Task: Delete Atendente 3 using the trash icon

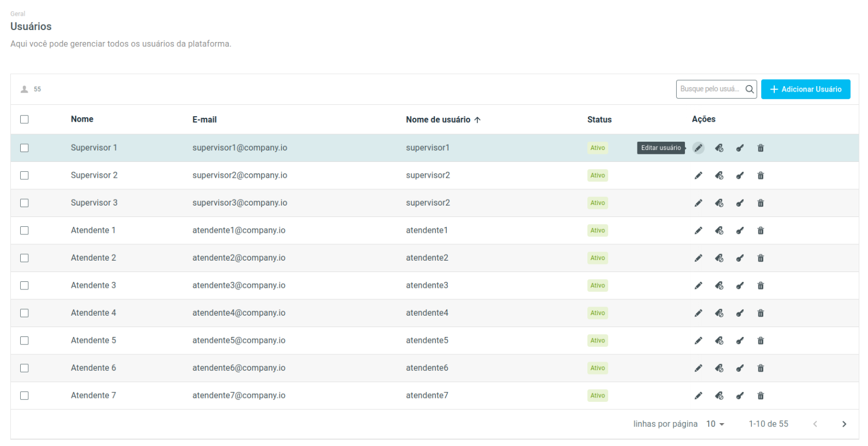Action: 761,286
